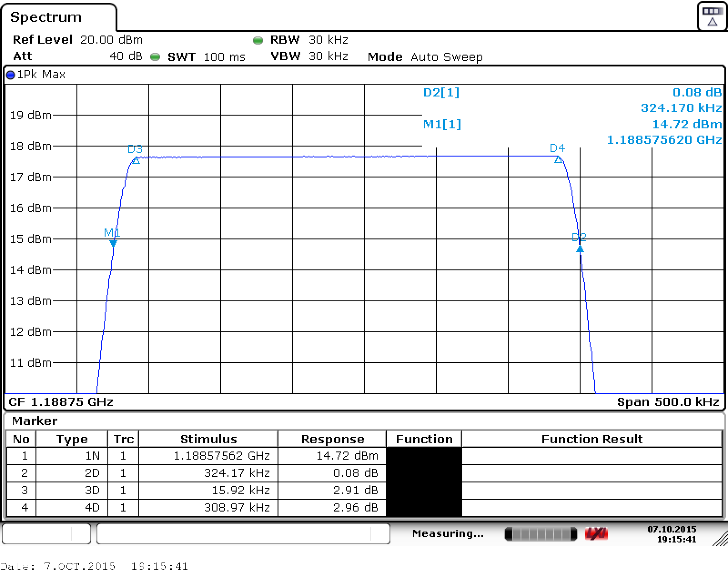Click the Stimulus column header
Image resolution: width=728 pixels, height=588 pixels.
coord(208,439)
